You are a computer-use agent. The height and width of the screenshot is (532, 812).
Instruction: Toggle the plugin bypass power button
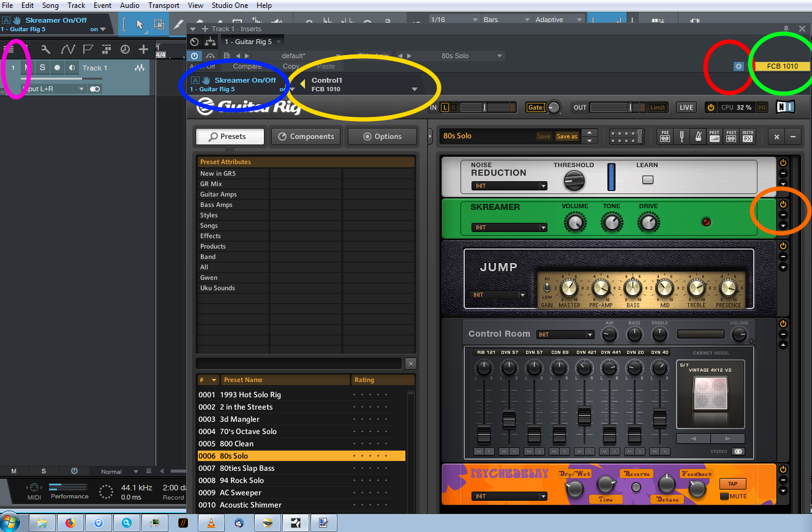pos(194,56)
